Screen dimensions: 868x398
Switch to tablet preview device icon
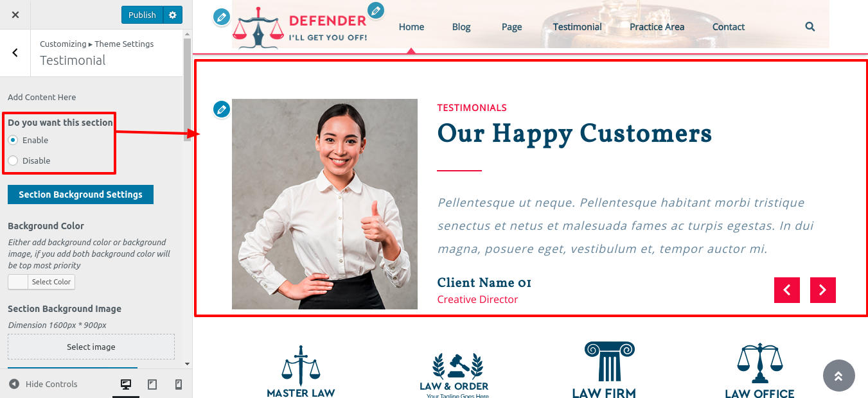point(152,384)
